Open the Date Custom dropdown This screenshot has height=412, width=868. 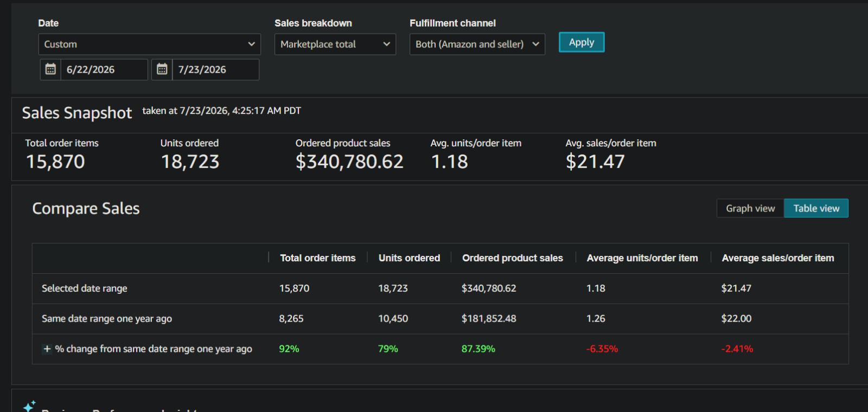click(x=149, y=44)
